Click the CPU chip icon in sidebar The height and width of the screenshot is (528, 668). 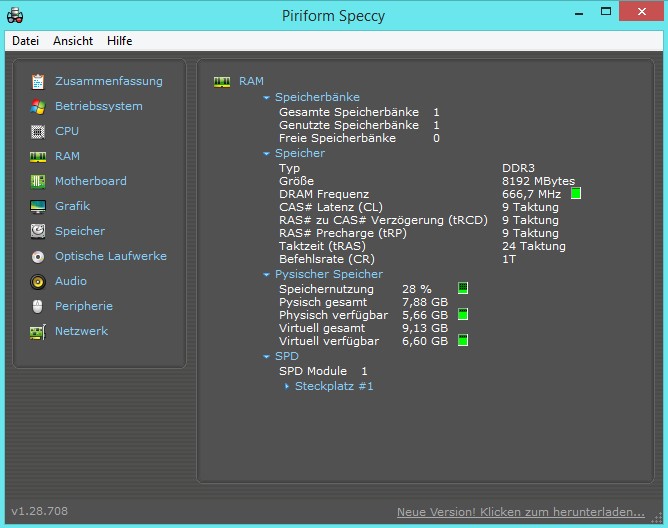(38, 132)
